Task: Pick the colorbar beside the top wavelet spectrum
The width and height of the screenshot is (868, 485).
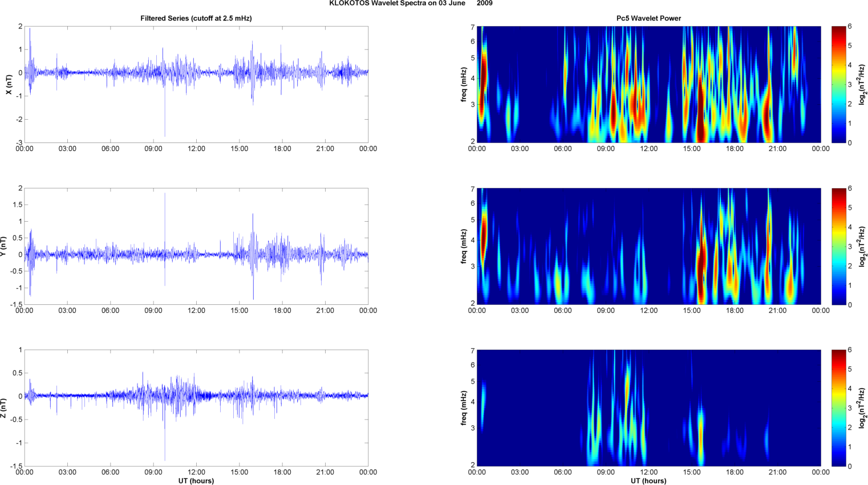Action: [838, 84]
